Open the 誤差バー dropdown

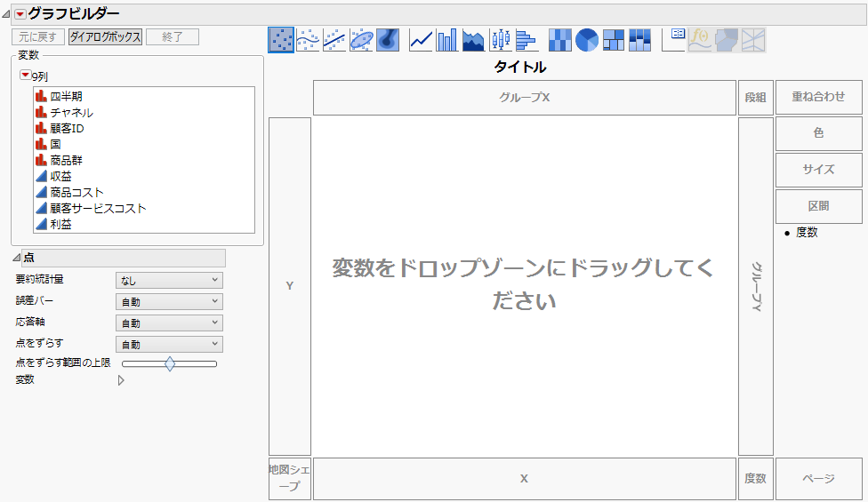pyautogui.click(x=169, y=302)
